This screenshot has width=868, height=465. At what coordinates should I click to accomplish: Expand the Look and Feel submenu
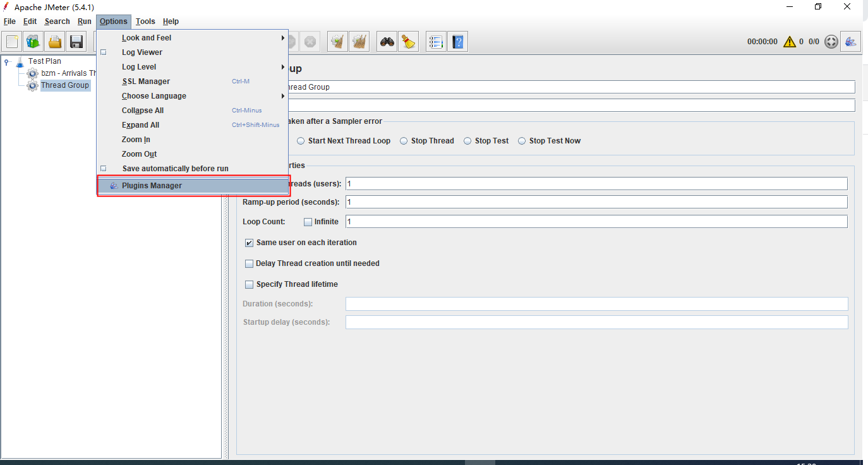tap(147, 37)
